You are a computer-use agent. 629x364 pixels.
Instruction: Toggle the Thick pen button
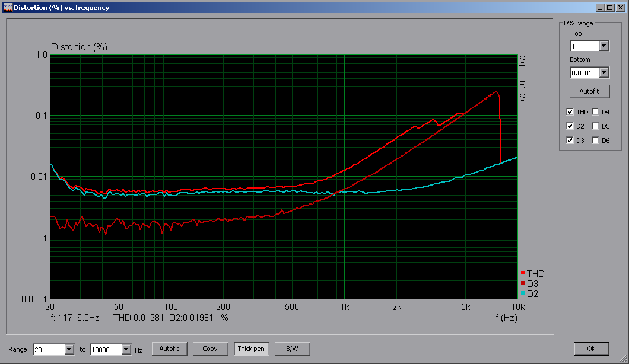click(x=251, y=349)
